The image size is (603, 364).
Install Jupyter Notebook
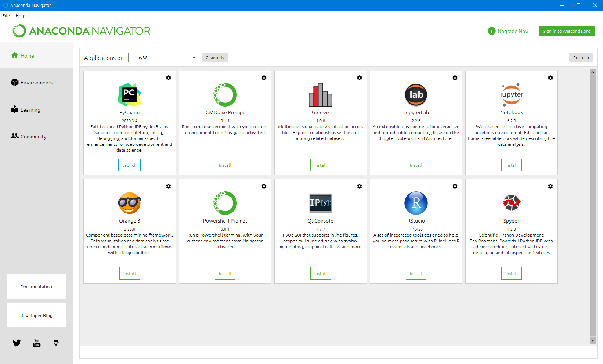click(512, 165)
